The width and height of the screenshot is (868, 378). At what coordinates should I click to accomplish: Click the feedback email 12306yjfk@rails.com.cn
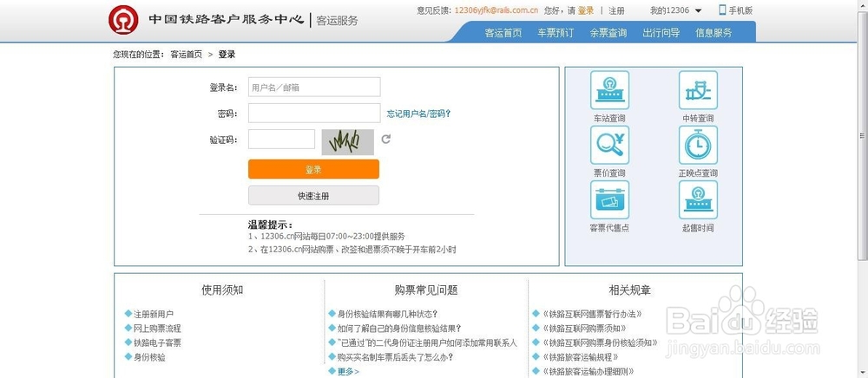tap(496, 10)
